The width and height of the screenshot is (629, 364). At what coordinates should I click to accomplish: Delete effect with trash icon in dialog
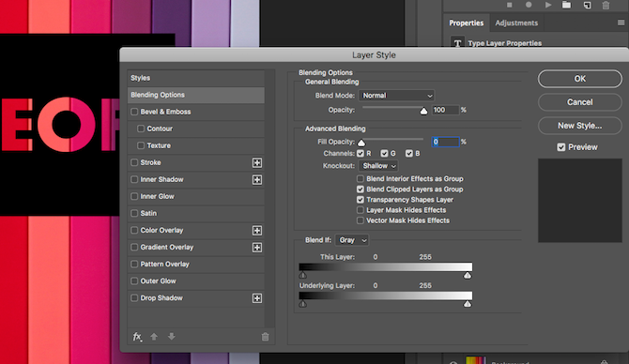click(x=265, y=337)
